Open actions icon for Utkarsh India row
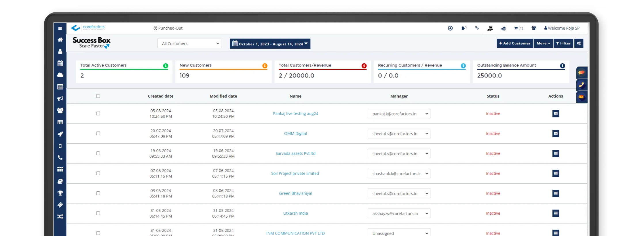The image size is (644, 236). point(556,213)
